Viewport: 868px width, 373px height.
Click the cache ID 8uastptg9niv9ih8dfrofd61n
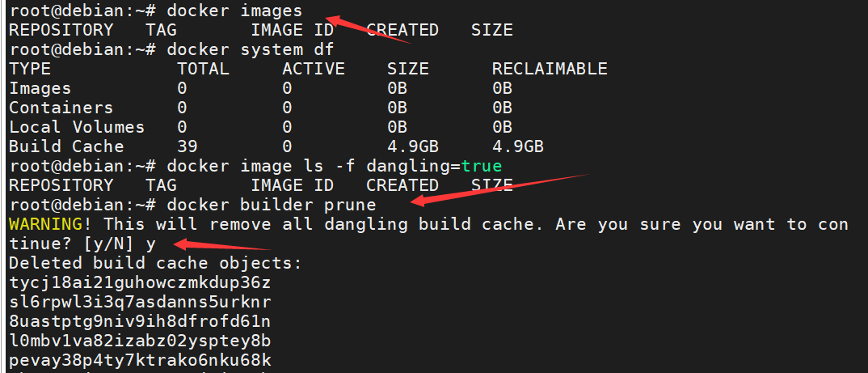click(x=140, y=321)
